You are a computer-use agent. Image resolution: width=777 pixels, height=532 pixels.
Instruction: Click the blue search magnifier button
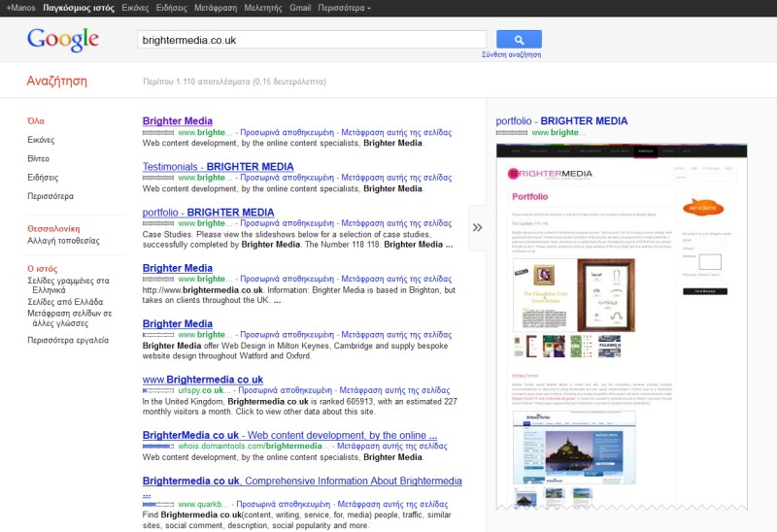pos(519,39)
